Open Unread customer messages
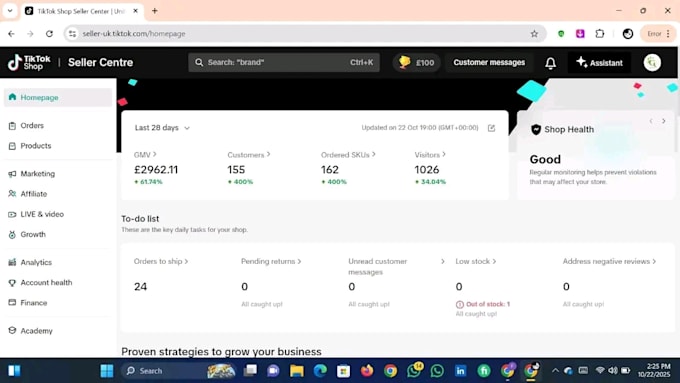Screen dimensions: 680x383 pos(378,267)
